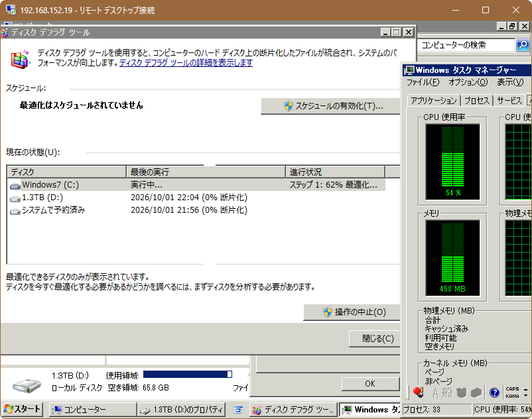Screen dimensions: 532x419
Task: Click the ディスク デフラグ ツール taskbar button
Action: (293, 410)
